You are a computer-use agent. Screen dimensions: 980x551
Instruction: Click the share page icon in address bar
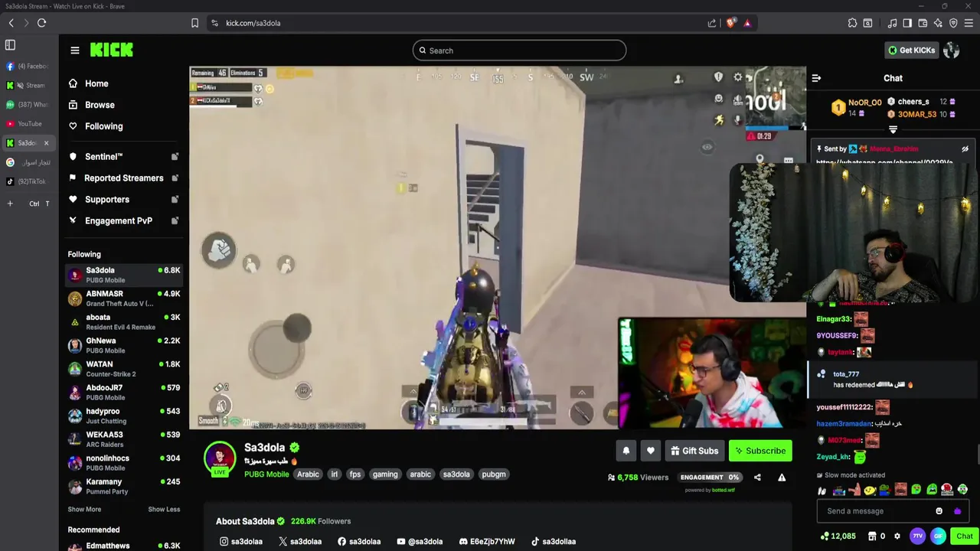coord(712,23)
